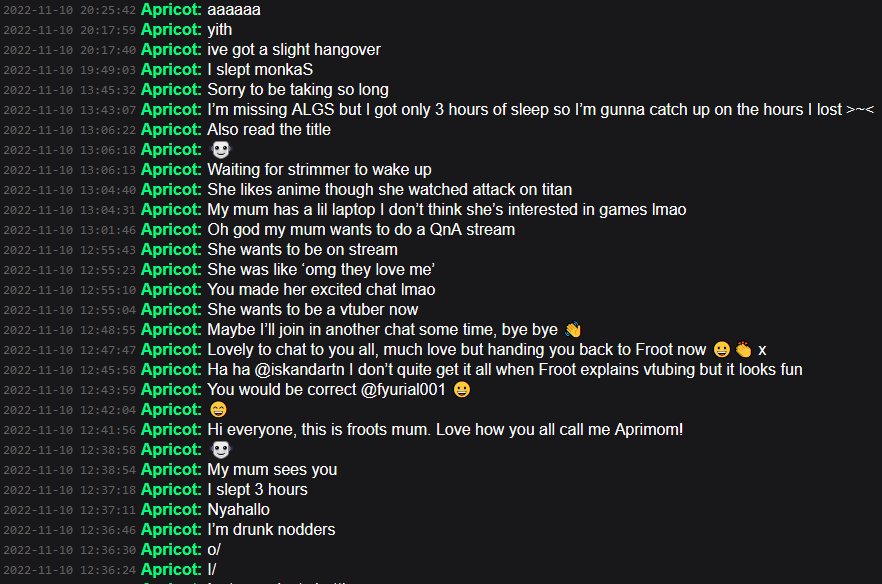Image resolution: width=882 pixels, height=584 pixels.
Task: Click the monkey emote after 12:38:58 timestamp
Action: point(220,450)
